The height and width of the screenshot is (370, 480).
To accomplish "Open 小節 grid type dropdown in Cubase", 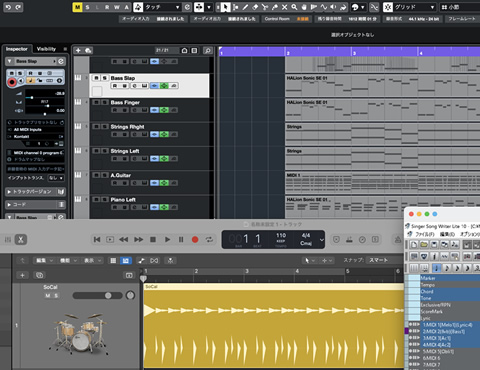I will click(x=460, y=7).
